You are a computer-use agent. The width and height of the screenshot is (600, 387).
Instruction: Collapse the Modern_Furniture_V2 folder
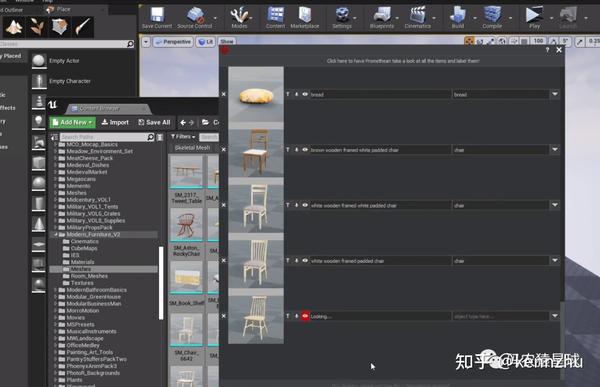(56, 234)
